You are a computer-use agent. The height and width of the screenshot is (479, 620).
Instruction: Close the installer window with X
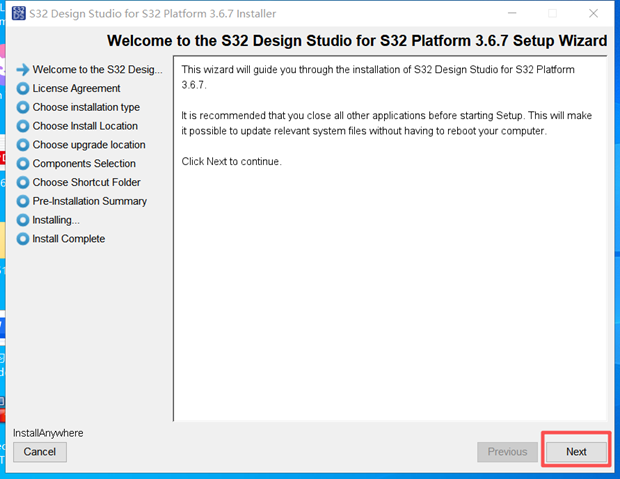click(x=593, y=13)
